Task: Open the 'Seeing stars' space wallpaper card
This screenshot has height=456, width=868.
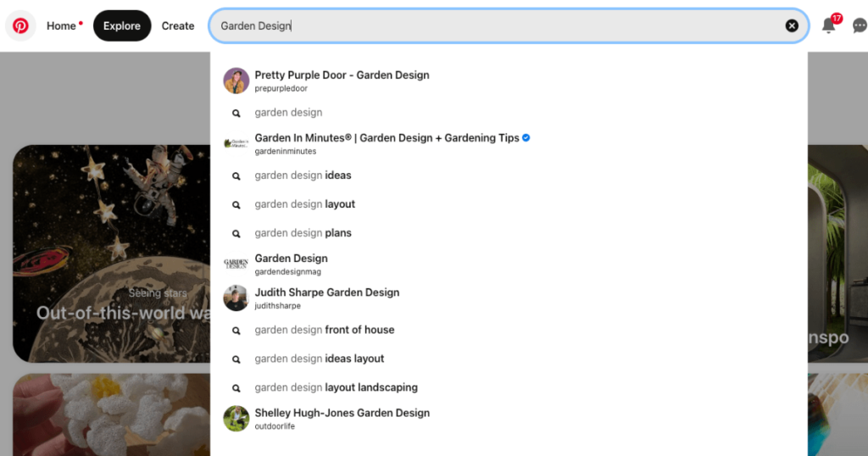Action: (111, 253)
